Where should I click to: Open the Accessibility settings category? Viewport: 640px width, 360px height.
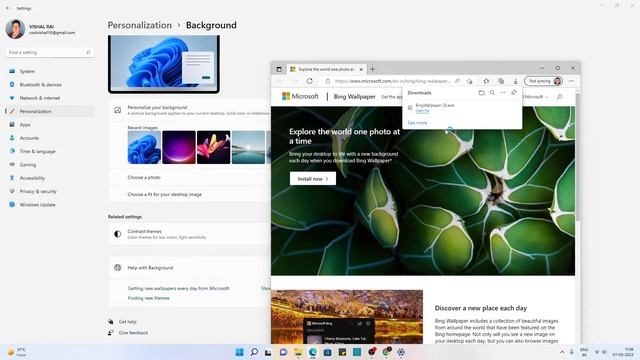32,178
